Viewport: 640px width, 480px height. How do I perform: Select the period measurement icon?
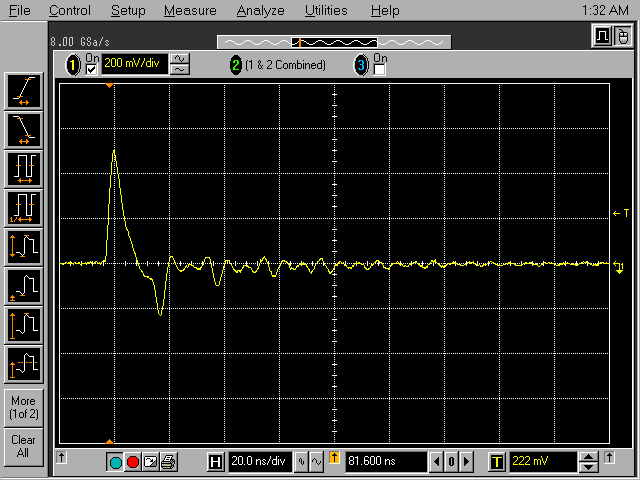pyautogui.click(x=24, y=169)
